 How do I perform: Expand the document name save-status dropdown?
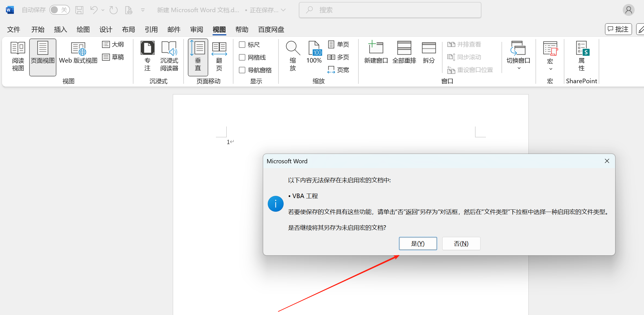point(283,10)
